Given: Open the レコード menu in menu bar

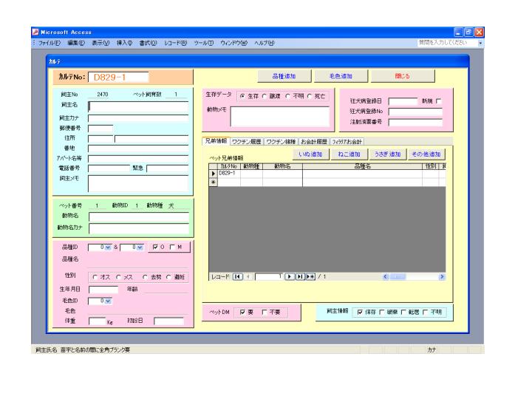Looking at the screenshot, I should tap(176, 42).
